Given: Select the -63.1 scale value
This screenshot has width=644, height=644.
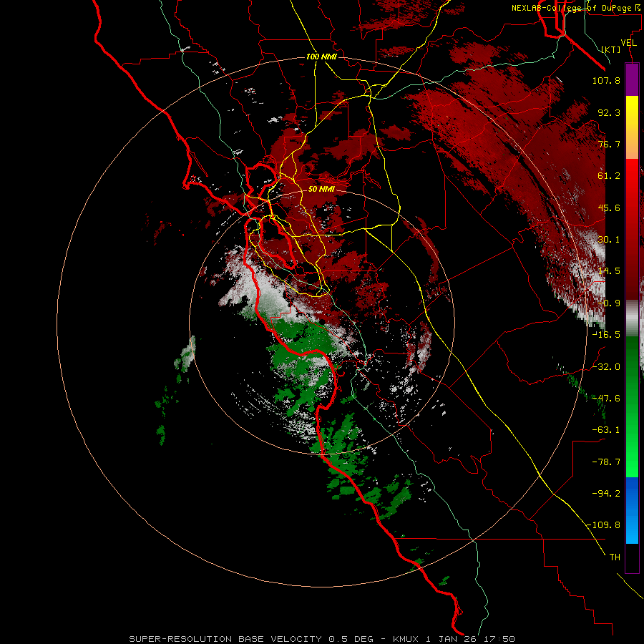Looking at the screenshot, I should point(606,430).
